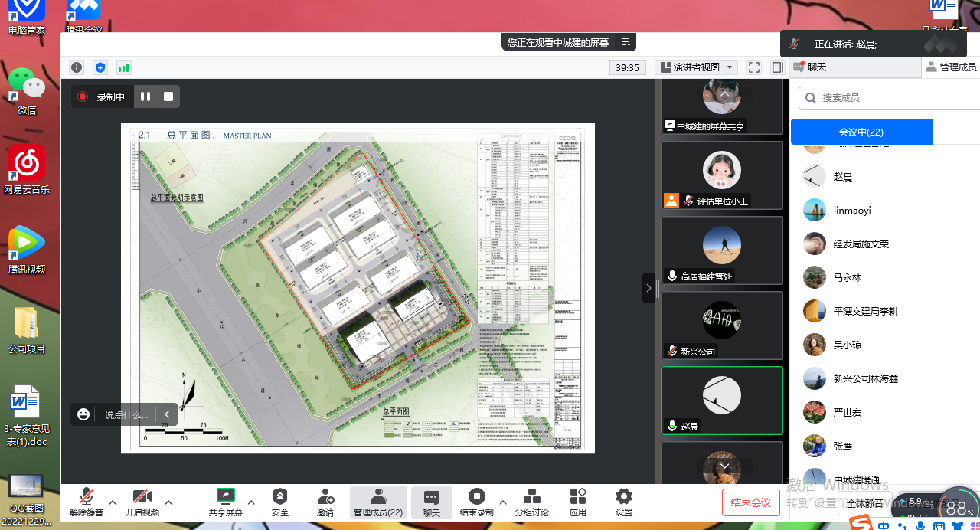Expand the arrow next to 开启视频
The width and height of the screenshot is (980, 530).
[168, 502]
